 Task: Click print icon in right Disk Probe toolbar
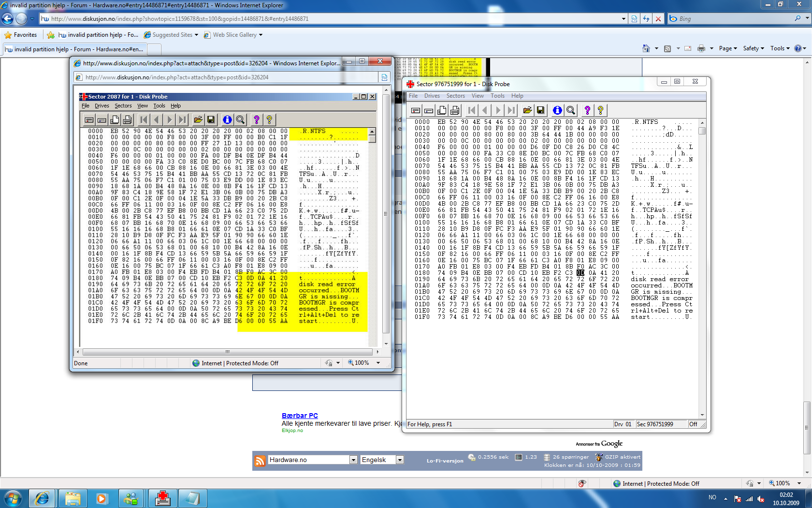(x=455, y=110)
